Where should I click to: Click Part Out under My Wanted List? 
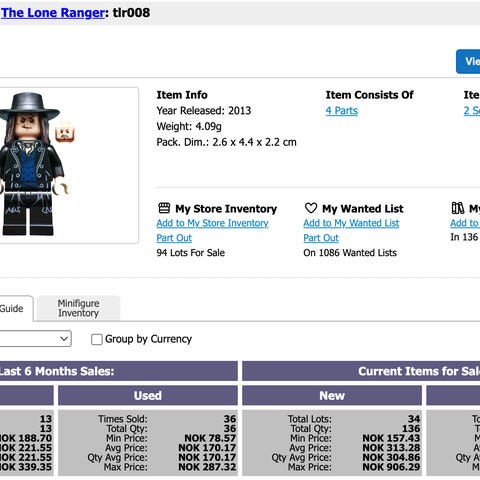[x=321, y=238]
